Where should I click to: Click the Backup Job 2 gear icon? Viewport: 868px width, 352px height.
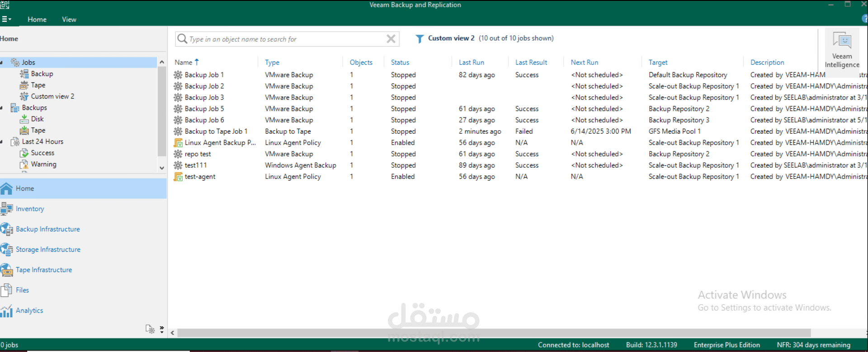[178, 86]
